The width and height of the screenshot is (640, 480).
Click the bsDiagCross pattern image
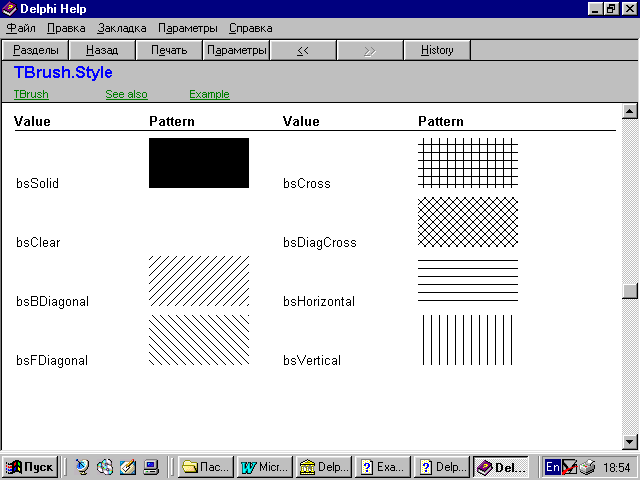pyautogui.click(x=468, y=222)
